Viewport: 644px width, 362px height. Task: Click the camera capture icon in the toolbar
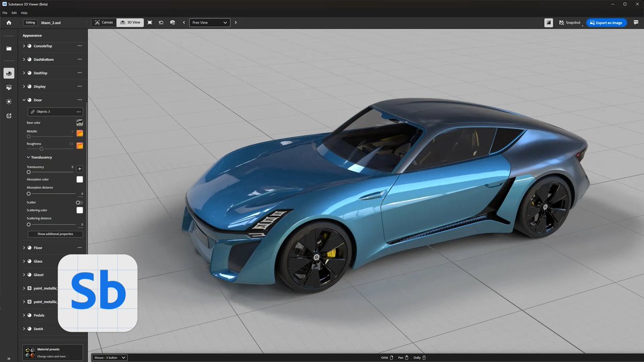click(x=172, y=22)
